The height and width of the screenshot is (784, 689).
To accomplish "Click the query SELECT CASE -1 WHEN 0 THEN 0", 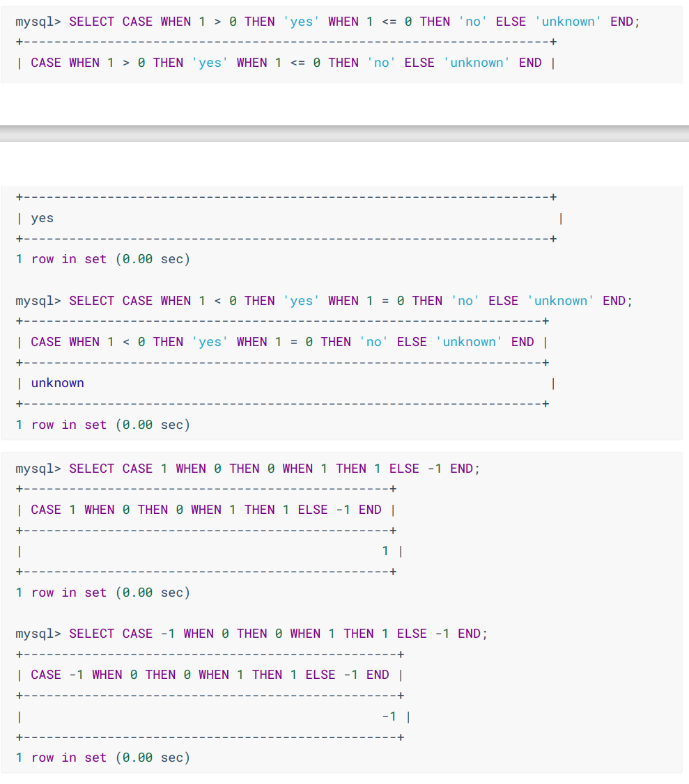I will pos(251,634).
